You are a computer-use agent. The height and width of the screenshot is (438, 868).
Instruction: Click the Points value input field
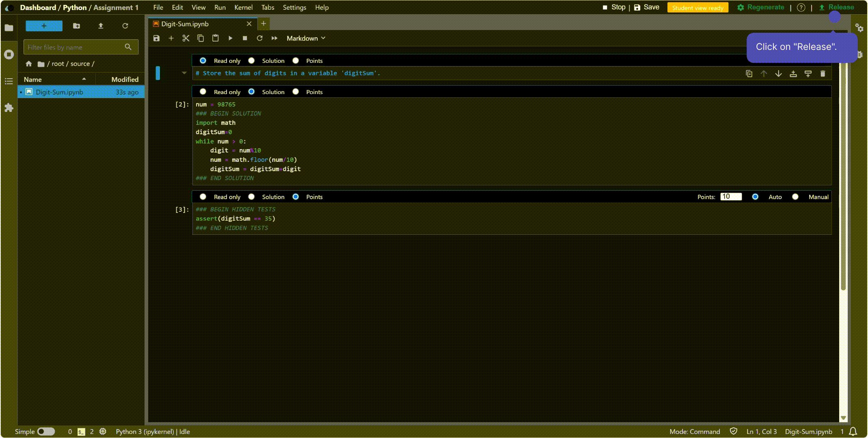731,197
